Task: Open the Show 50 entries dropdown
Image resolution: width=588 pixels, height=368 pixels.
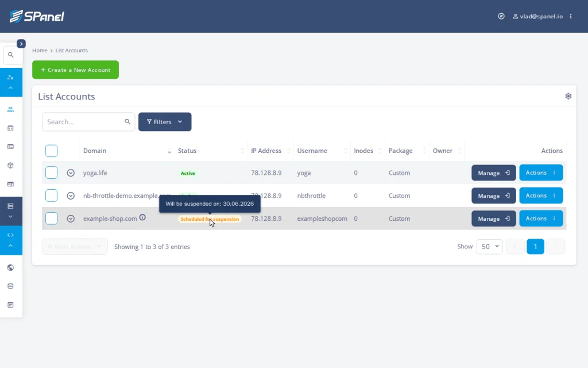Action: [x=489, y=247]
